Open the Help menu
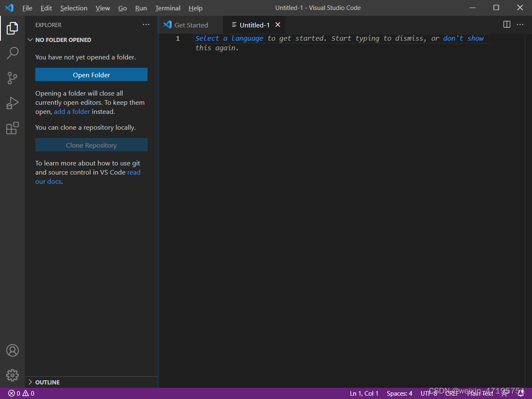 (195, 8)
